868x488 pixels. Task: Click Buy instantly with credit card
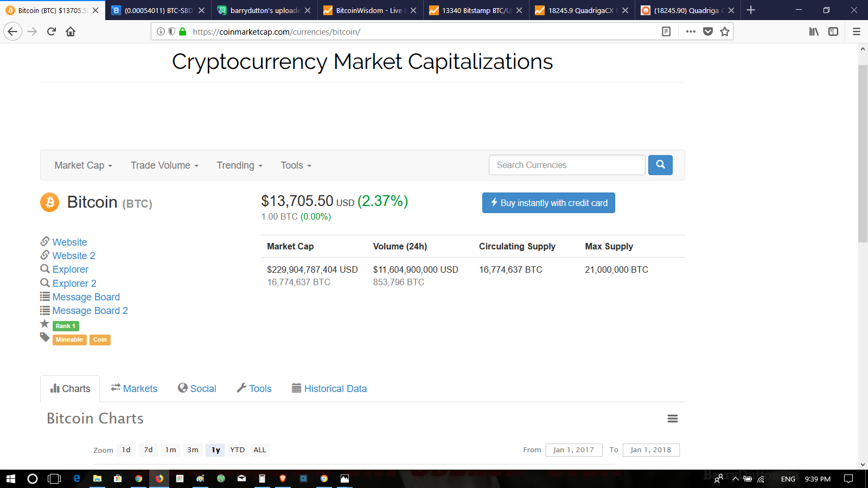(x=548, y=203)
